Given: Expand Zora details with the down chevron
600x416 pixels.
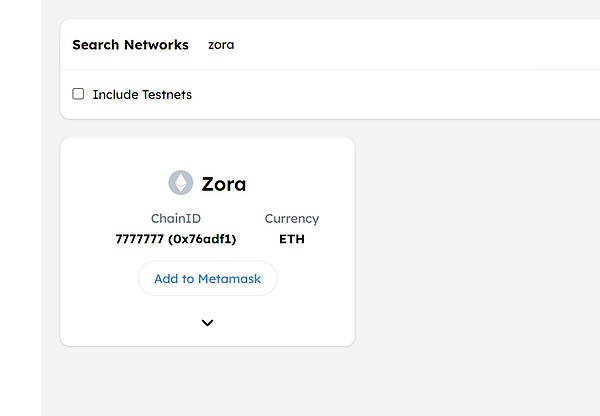Looking at the screenshot, I should [x=207, y=323].
